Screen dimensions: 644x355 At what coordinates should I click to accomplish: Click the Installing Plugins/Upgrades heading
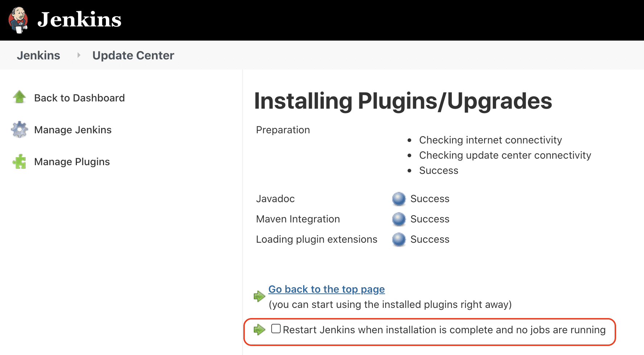(x=403, y=101)
